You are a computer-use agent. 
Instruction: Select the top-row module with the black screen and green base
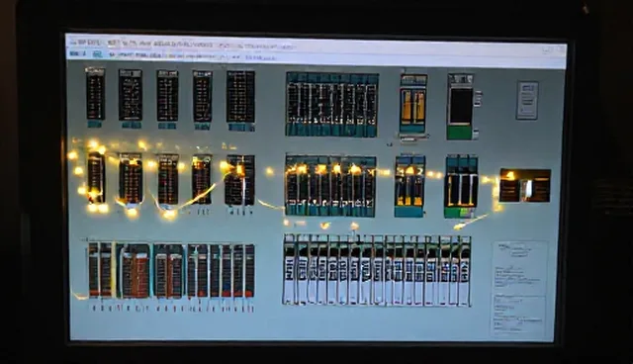tap(462, 107)
